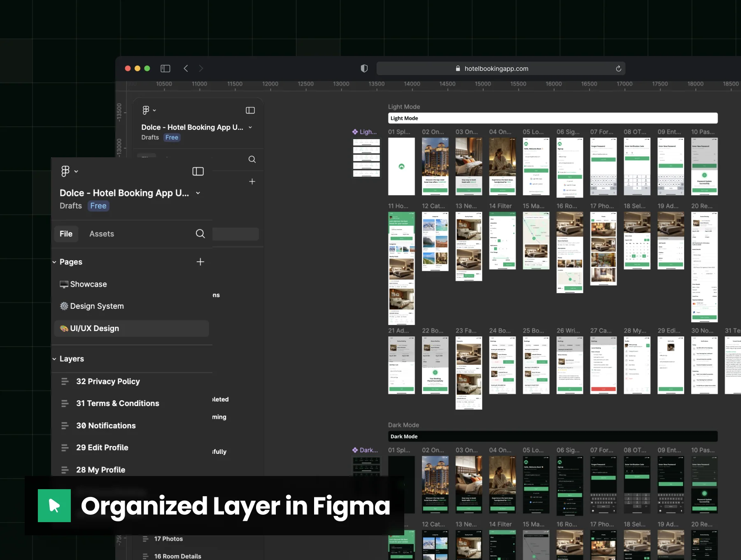741x560 pixels.
Task: Open the Figma logo menu in the smaller background panel
Action: pos(149,110)
